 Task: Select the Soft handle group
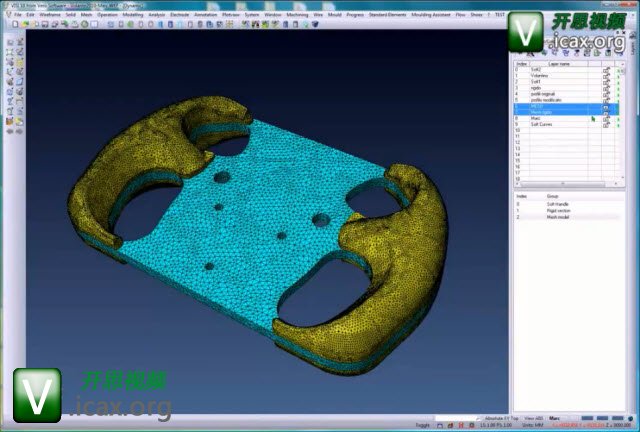pos(558,204)
